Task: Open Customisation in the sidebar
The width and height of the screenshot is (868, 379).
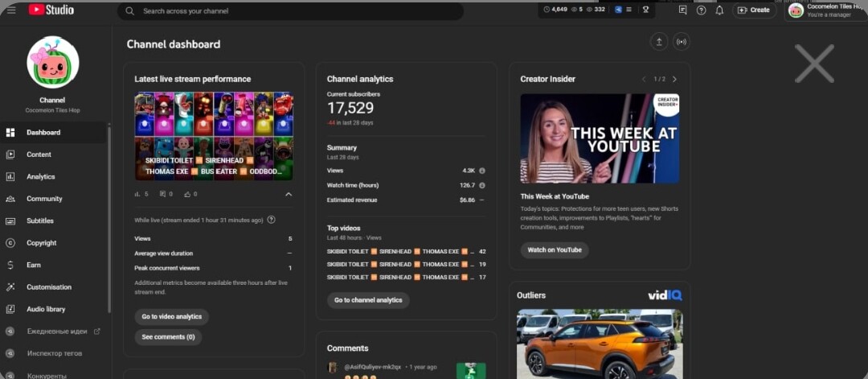Action: [x=53, y=287]
